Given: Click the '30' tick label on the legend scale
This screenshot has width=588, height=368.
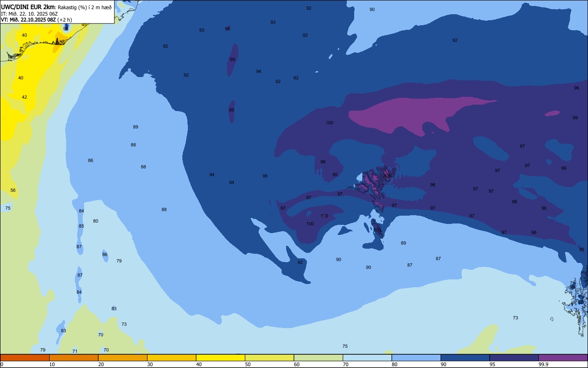Looking at the screenshot, I should coord(150,364).
